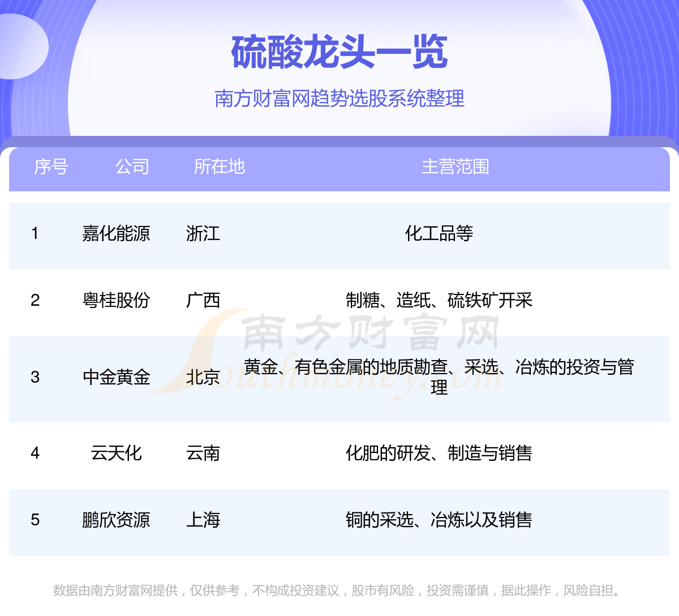
Task: Click location 广西
Action: [203, 300]
